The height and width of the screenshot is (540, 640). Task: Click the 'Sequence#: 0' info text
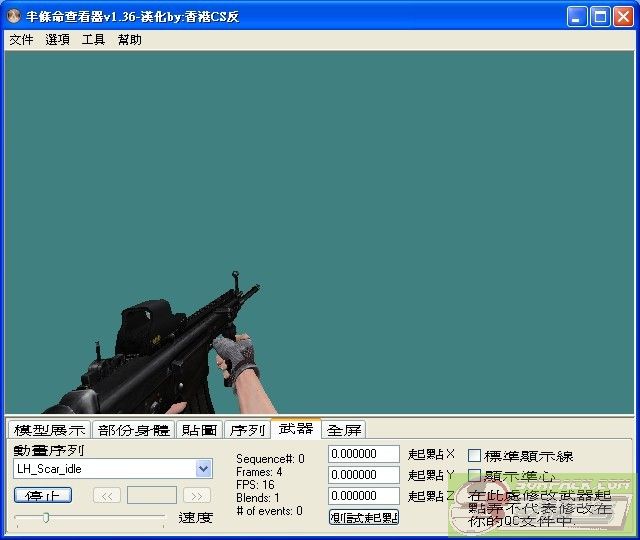(x=270, y=459)
